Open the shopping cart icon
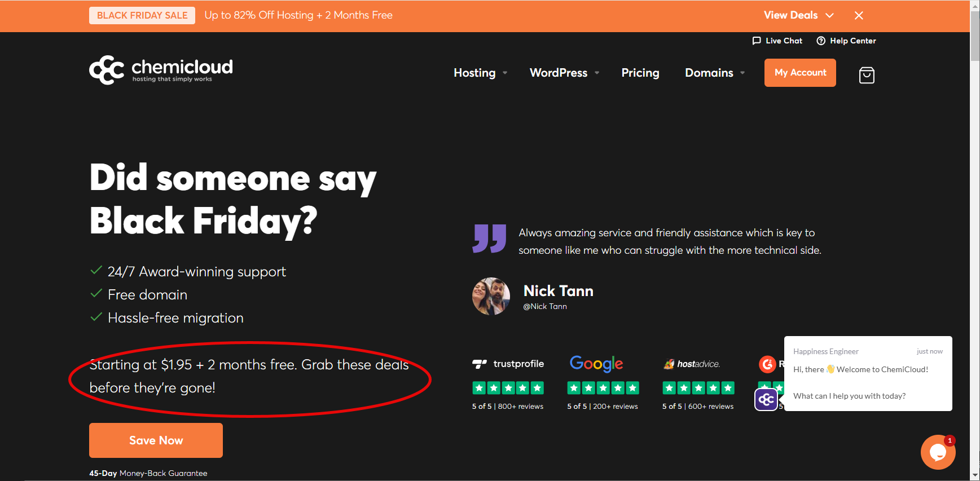The width and height of the screenshot is (980, 481). [x=867, y=75]
